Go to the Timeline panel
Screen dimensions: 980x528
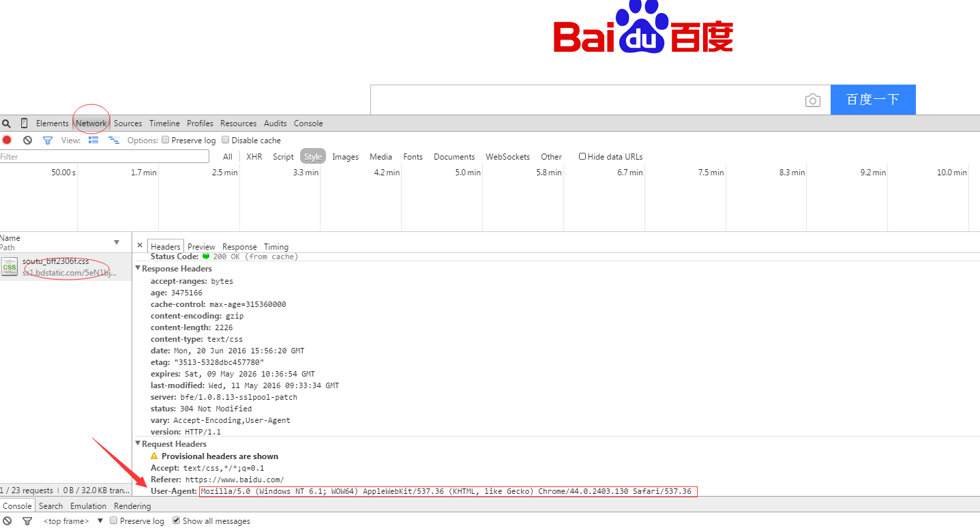pyautogui.click(x=164, y=123)
